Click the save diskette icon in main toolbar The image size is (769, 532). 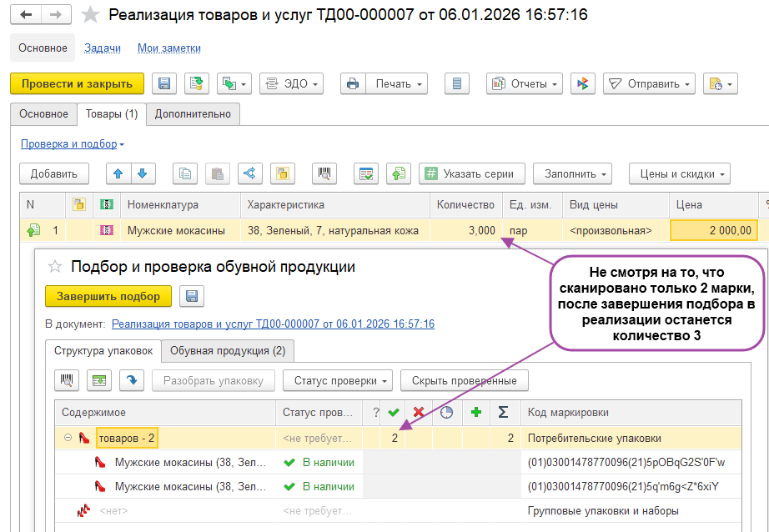(164, 83)
